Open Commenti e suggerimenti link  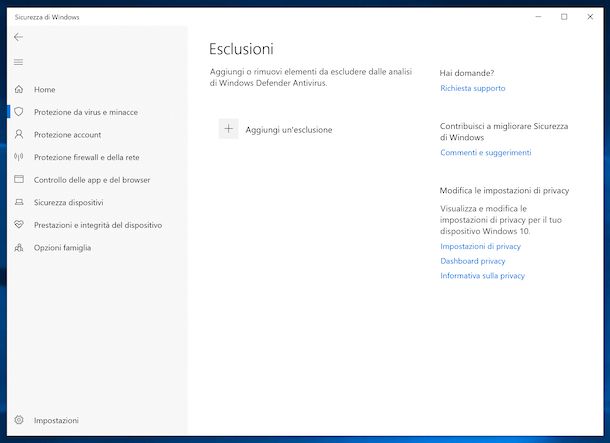pyautogui.click(x=486, y=152)
